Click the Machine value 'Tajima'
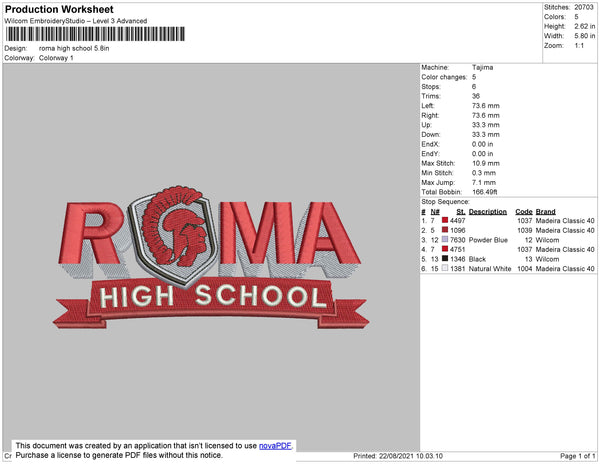 click(x=483, y=67)
